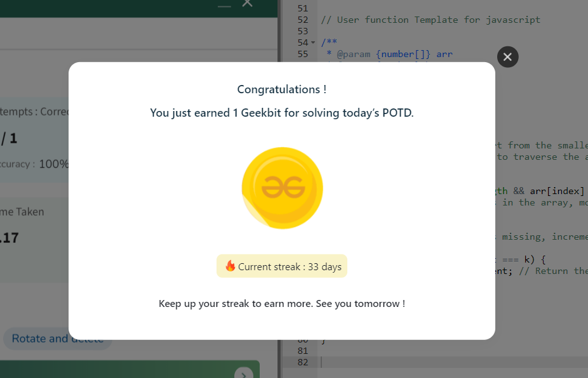Click the golden Geekbit coin image
The image size is (588, 378).
pos(283,188)
